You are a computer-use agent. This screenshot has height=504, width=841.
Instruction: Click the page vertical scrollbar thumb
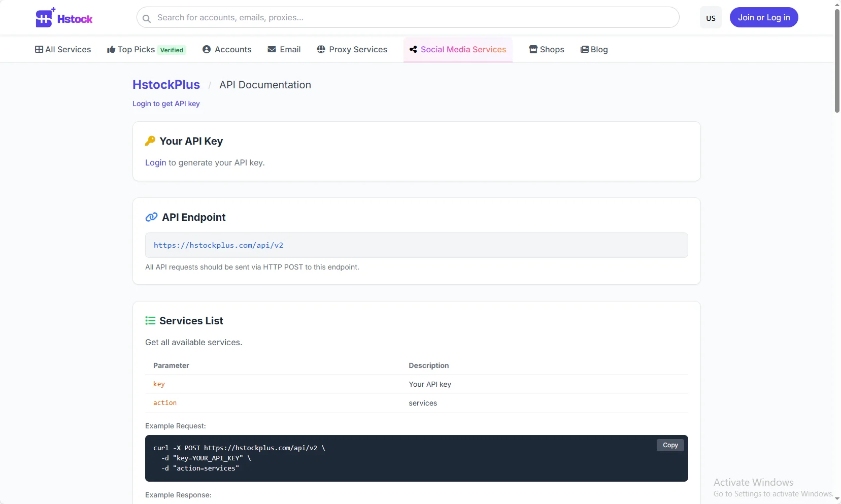coord(837,61)
